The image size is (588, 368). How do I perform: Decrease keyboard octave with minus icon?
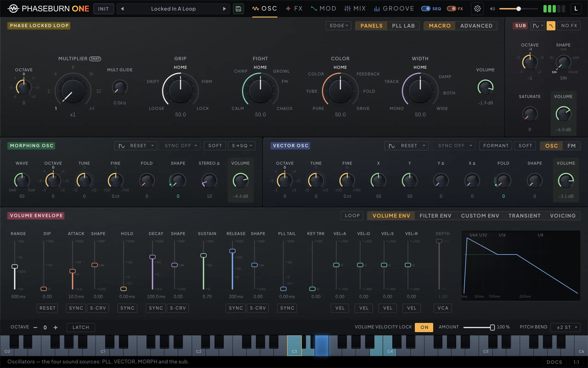[x=35, y=327]
